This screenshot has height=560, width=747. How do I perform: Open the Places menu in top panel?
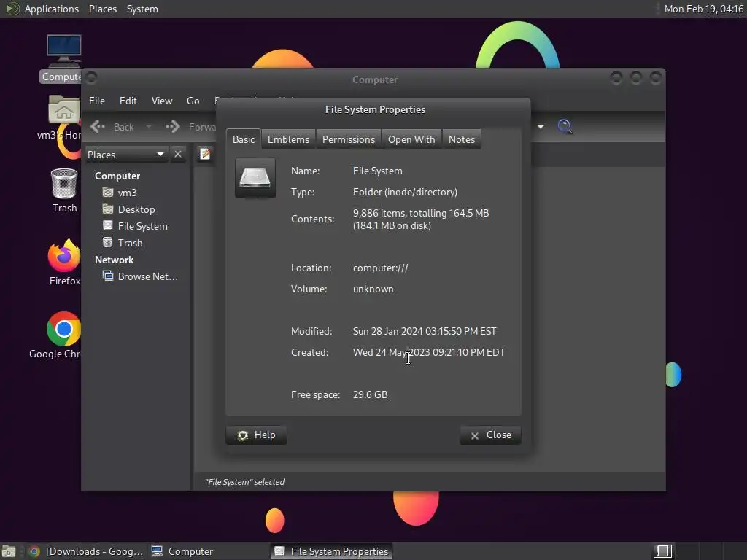(x=102, y=9)
